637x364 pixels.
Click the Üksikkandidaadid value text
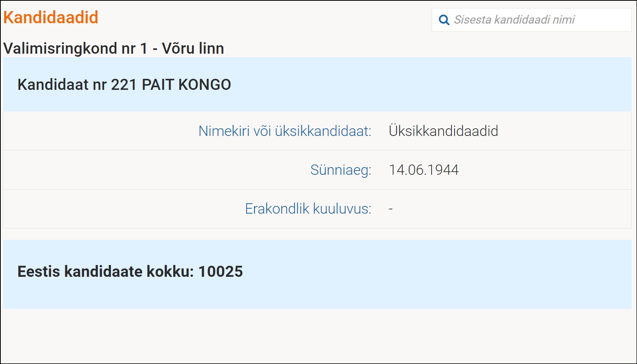coord(443,131)
